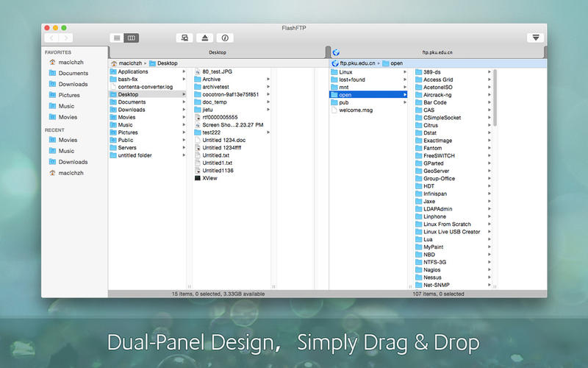Screen dimensions: 588x368
Task: Select the Desktop panel tab
Action: pyautogui.click(x=218, y=52)
